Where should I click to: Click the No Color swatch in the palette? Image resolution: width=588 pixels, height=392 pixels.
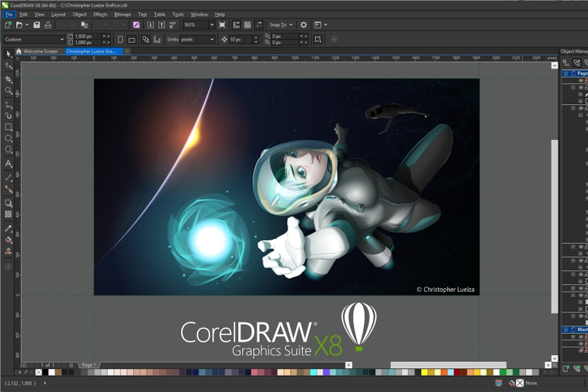coord(39,372)
